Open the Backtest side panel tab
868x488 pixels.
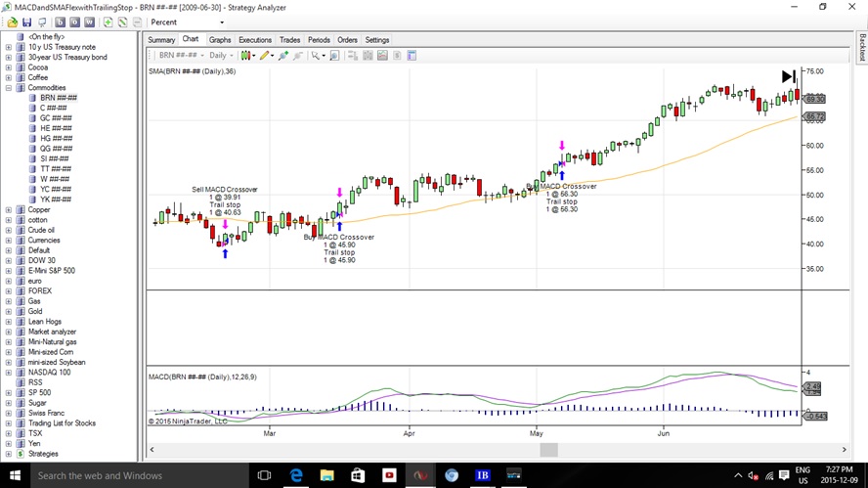(862, 48)
